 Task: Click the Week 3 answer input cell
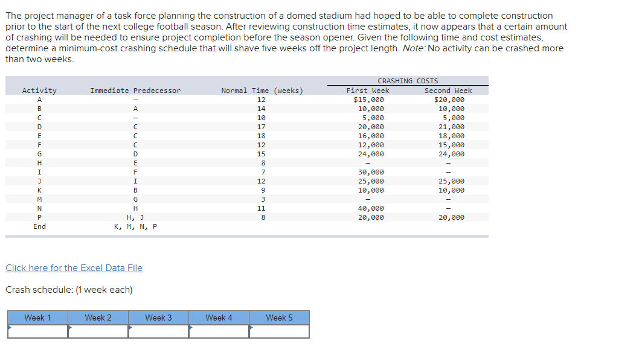click(158, 331)
